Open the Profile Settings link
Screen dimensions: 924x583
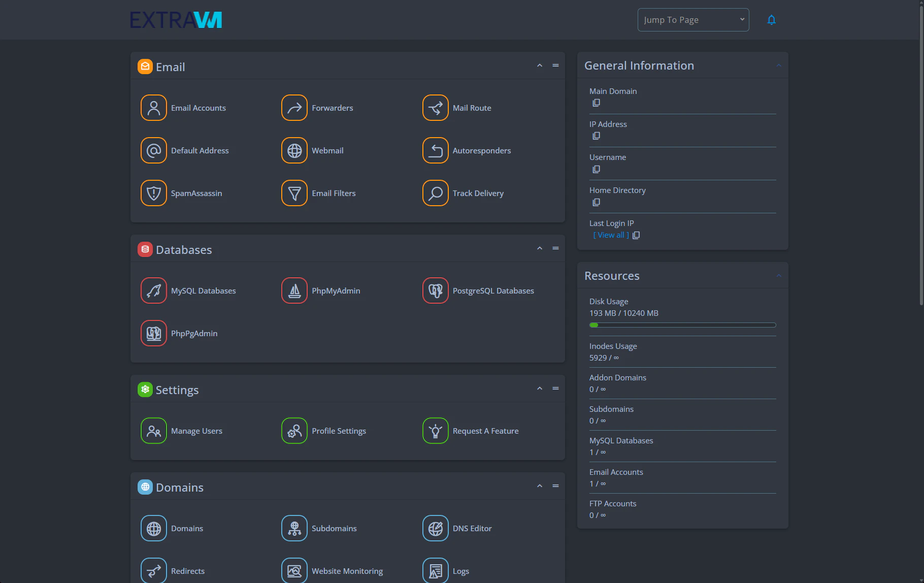(x=339, y=431)
